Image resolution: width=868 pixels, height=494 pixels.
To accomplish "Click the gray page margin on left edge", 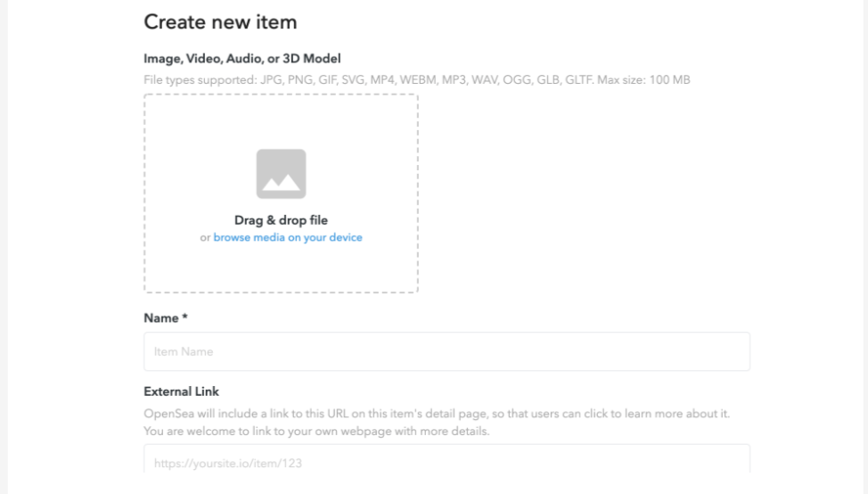I will click(4, 247).
